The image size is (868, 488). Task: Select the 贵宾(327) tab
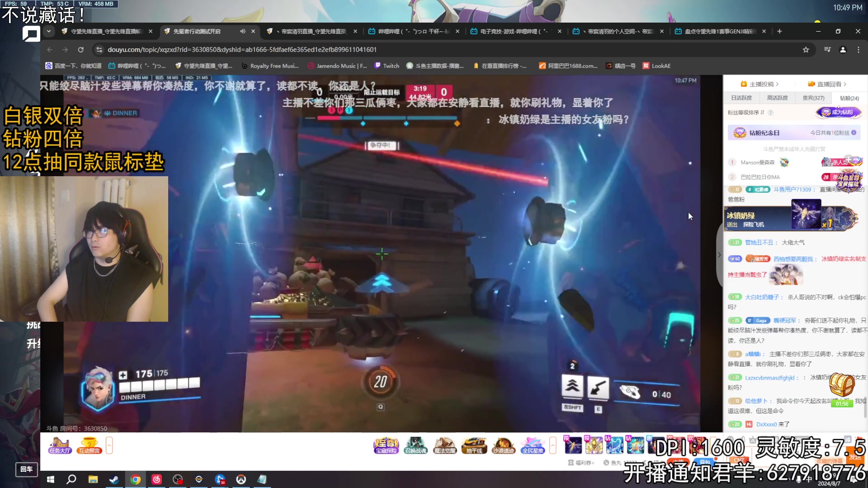coord(813,98)
